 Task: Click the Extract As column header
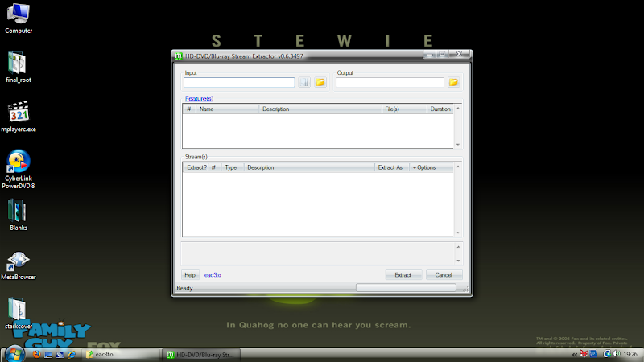[x=392, y=167]
